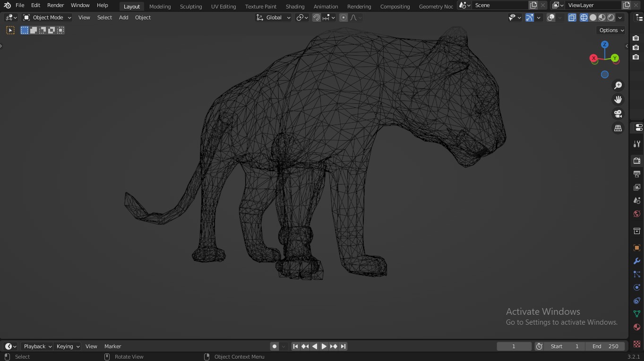
Task: Open the File menu
Action: click(20, 5)
